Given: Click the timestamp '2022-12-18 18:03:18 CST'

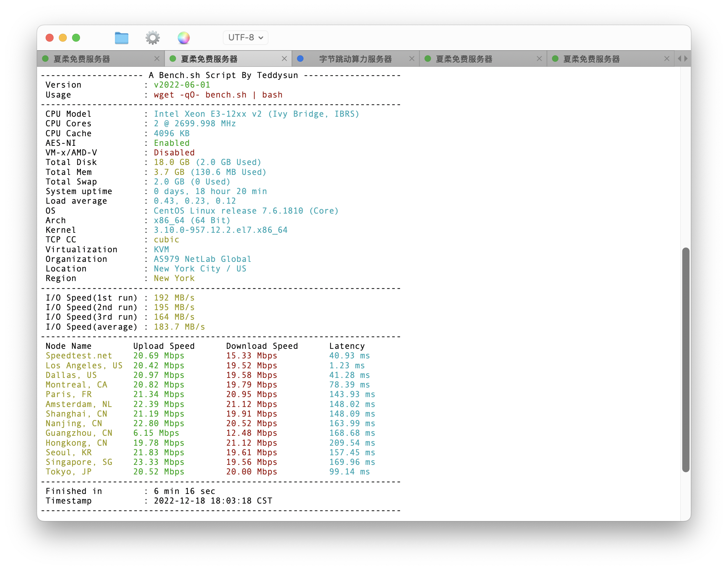Looking at the screenshot, I should click(x=213, y=501).
